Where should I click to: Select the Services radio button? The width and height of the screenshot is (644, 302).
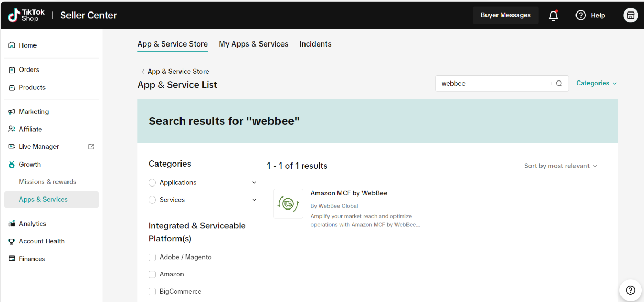point(152,200)
